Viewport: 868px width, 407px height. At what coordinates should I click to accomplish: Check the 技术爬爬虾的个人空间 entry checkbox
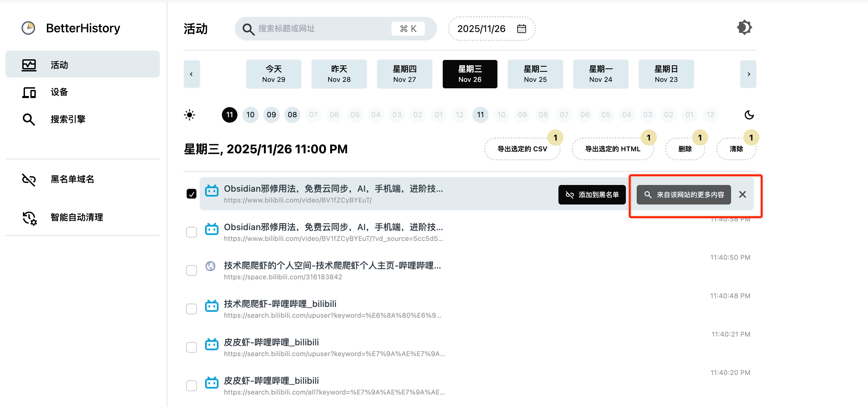click(x=192, y=271)
